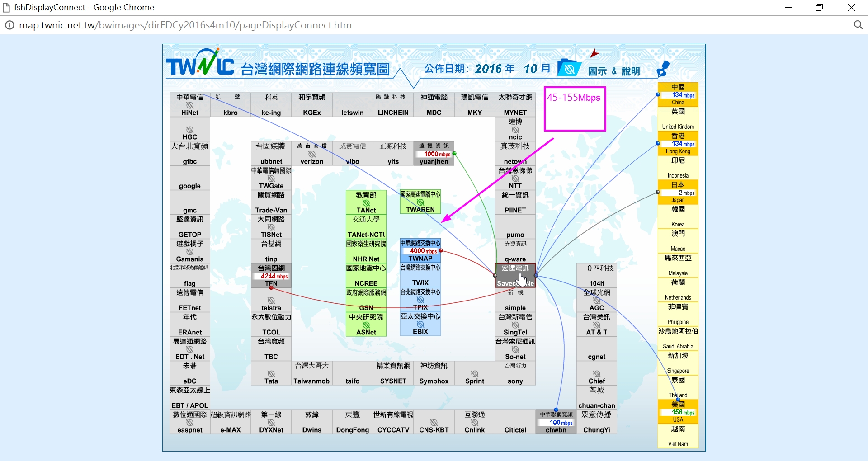Select the Viet Nam country cell

[x=678, y=436]
